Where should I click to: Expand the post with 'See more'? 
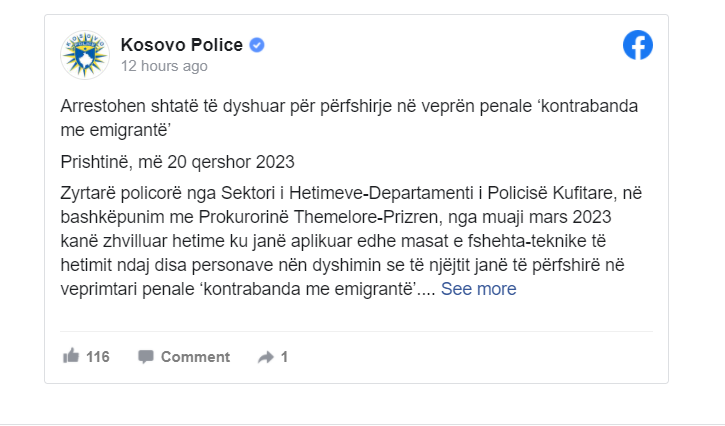pos(479,289)
